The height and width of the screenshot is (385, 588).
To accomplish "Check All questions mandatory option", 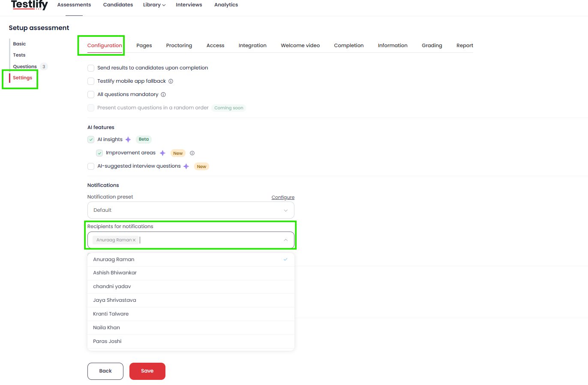I will (91, 94).
